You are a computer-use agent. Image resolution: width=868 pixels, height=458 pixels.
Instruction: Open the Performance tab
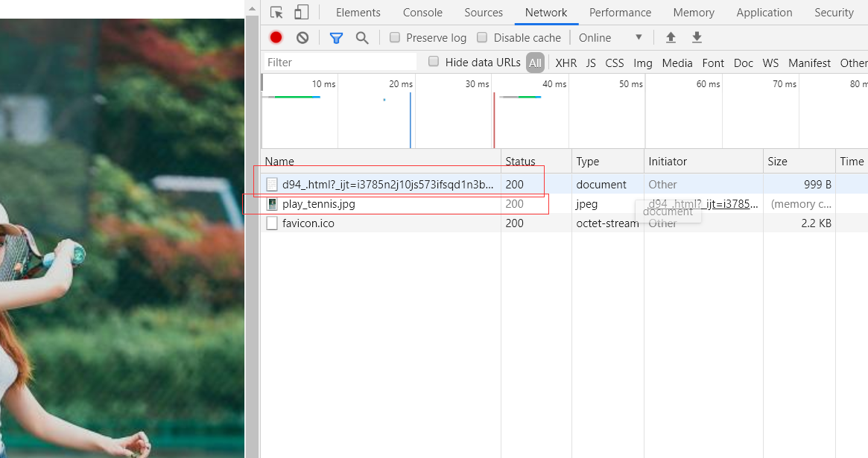pyautogui.click(x=620, y=12)
